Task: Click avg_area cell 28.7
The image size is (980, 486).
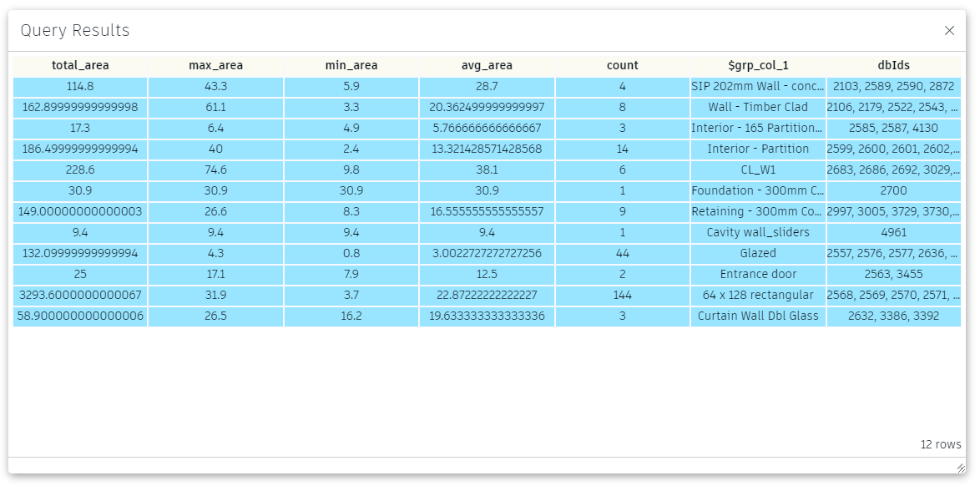Action: [x=487, y=86]
